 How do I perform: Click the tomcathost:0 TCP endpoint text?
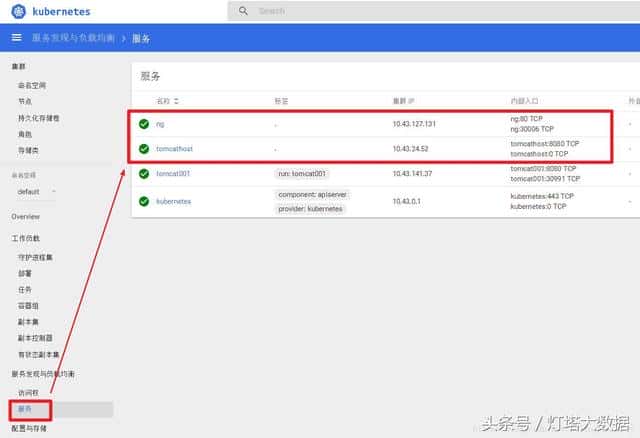pyautogui.click(x=539, y=154)
